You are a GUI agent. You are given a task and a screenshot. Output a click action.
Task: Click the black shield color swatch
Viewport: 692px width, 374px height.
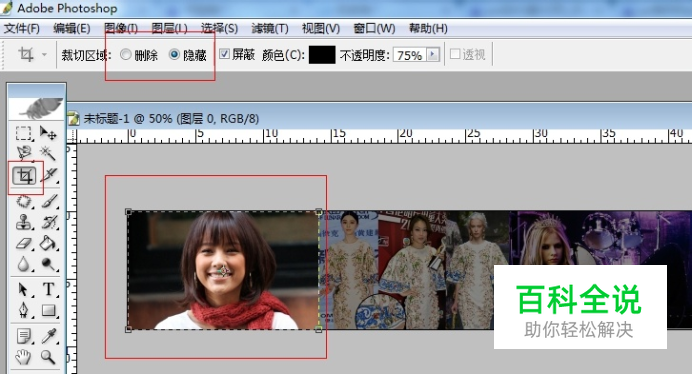click(x=322, y=55)
